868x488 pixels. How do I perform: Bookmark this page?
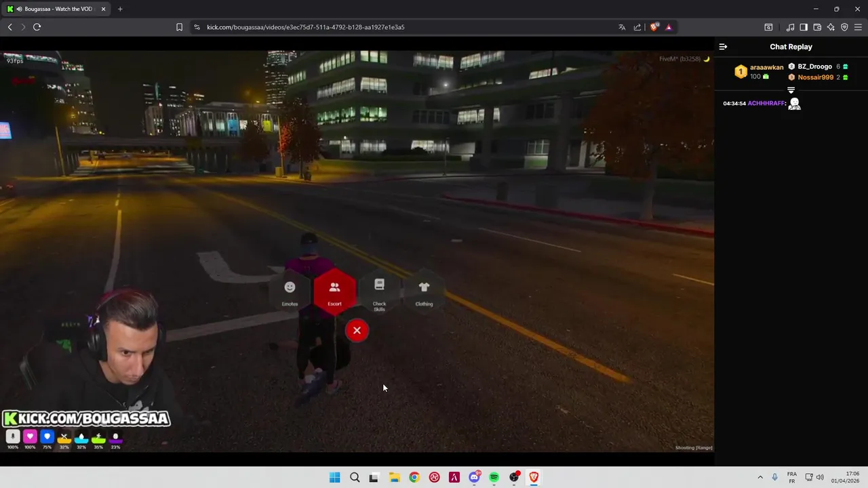(179, 27)
